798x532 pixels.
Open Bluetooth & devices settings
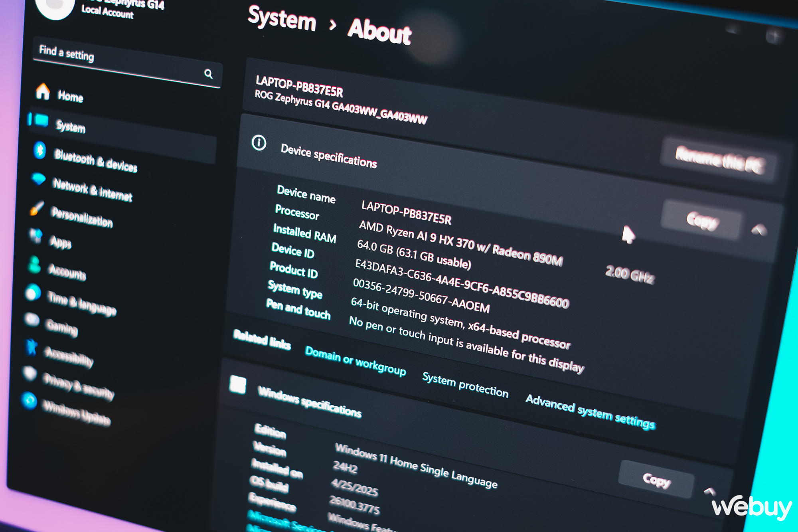click(x=96, y=161)
